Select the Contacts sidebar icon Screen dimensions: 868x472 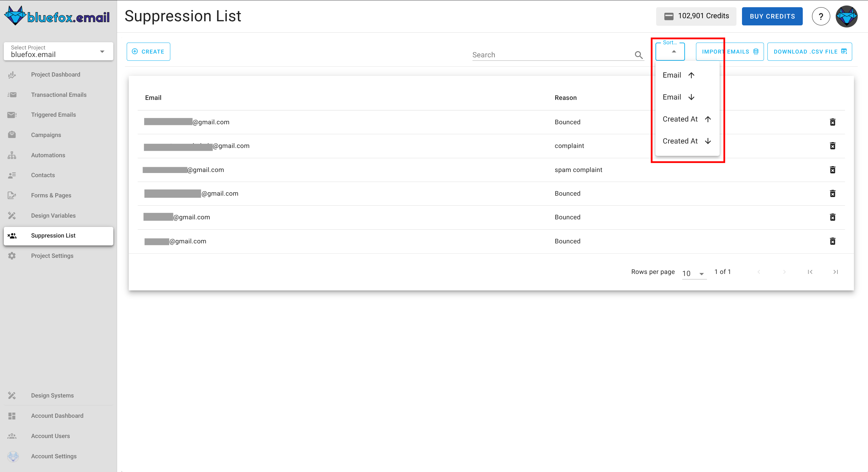coord(12,175)
